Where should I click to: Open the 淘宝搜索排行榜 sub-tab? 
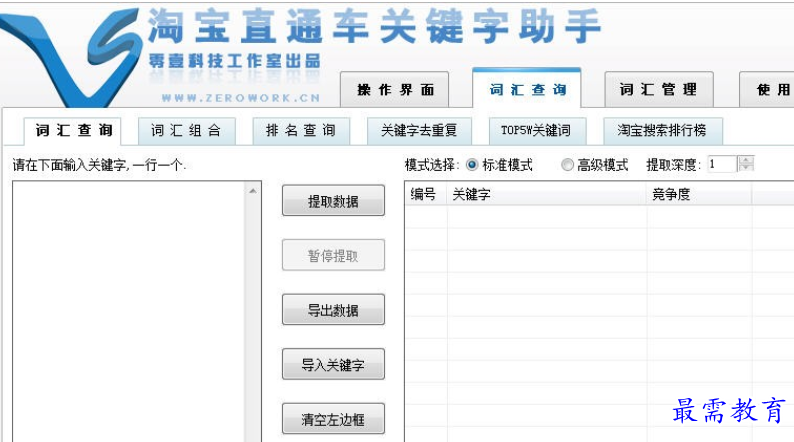[662, 131]
